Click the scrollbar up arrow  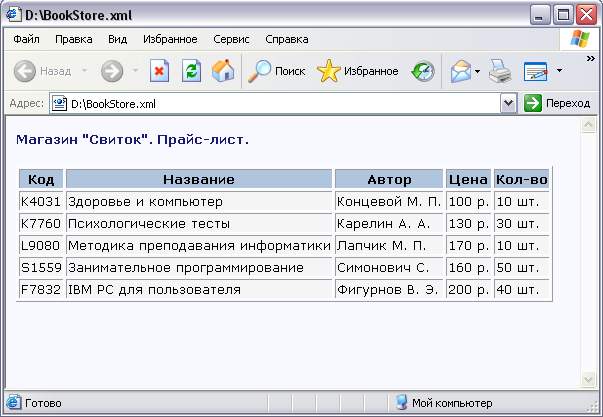pyautogui.click(x=588, y=125)
